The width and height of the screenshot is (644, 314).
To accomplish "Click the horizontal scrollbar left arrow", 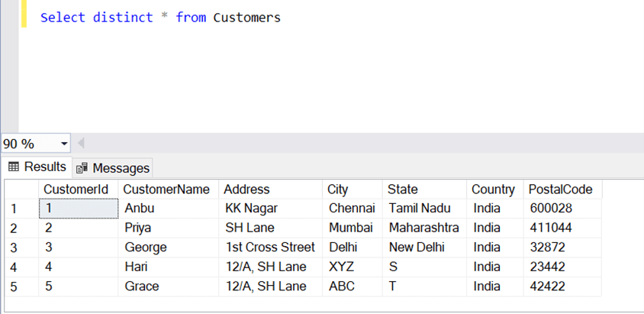I will pos(81,144).
